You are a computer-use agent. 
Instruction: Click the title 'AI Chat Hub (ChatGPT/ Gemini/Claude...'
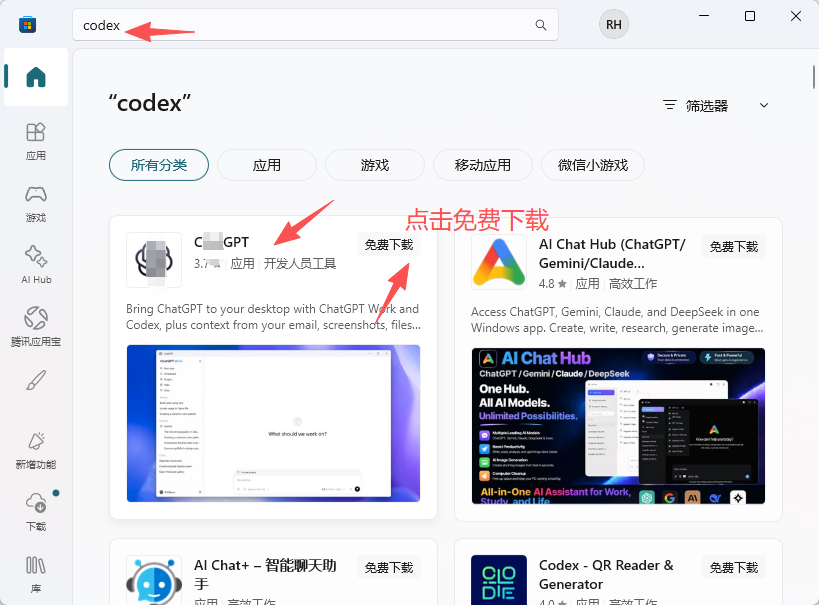(x=612, y=254)
